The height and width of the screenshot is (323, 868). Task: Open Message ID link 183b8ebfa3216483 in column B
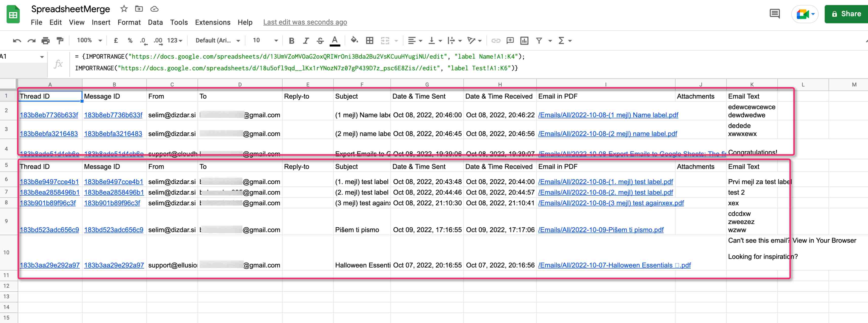coord(113,134)
